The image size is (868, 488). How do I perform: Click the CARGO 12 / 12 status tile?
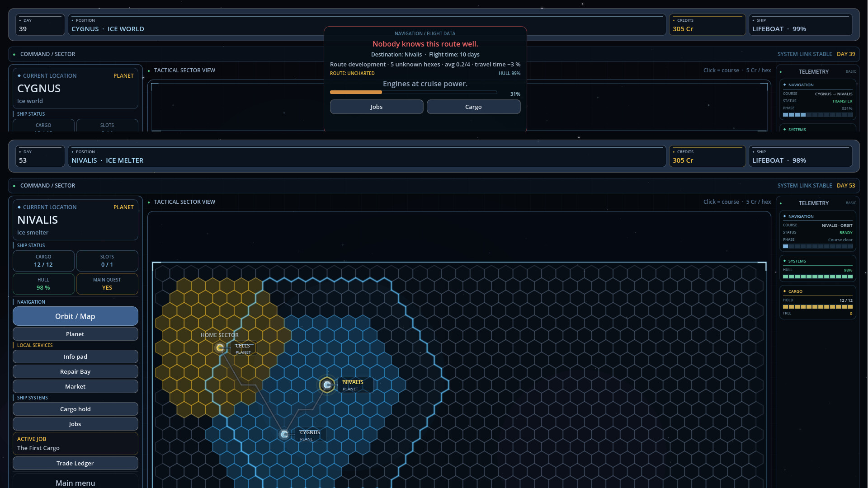[x=43, y=261]
